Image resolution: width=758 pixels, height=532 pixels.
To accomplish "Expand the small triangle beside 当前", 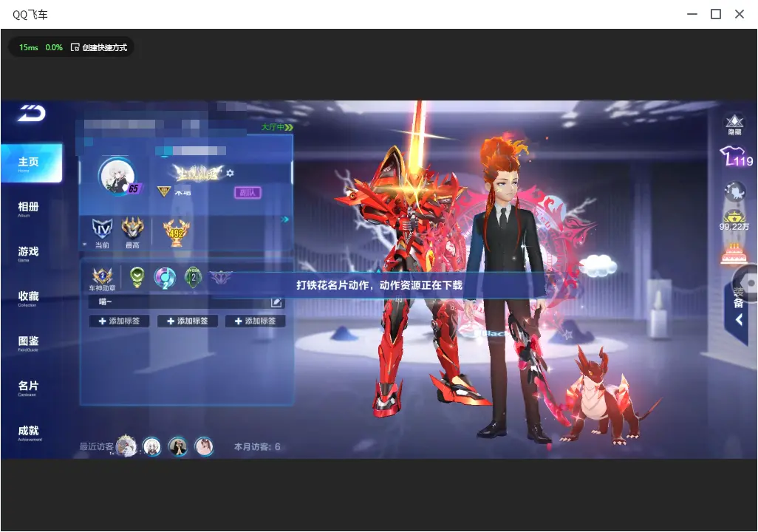I will tap(85, 245).
